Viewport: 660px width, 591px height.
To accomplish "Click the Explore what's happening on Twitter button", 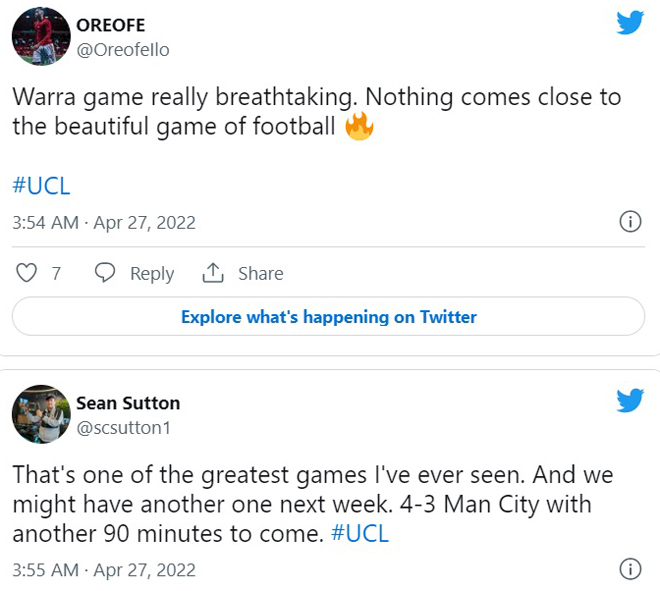I will click(328, 317).
